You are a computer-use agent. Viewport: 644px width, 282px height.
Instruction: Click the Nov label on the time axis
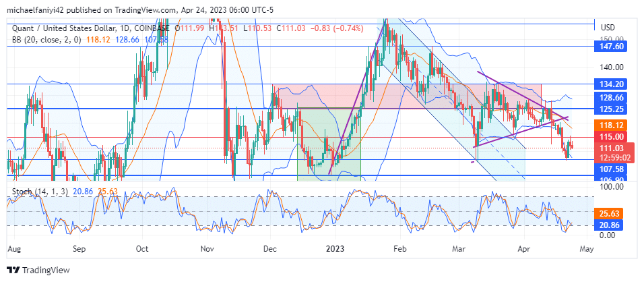click(208, 249)
